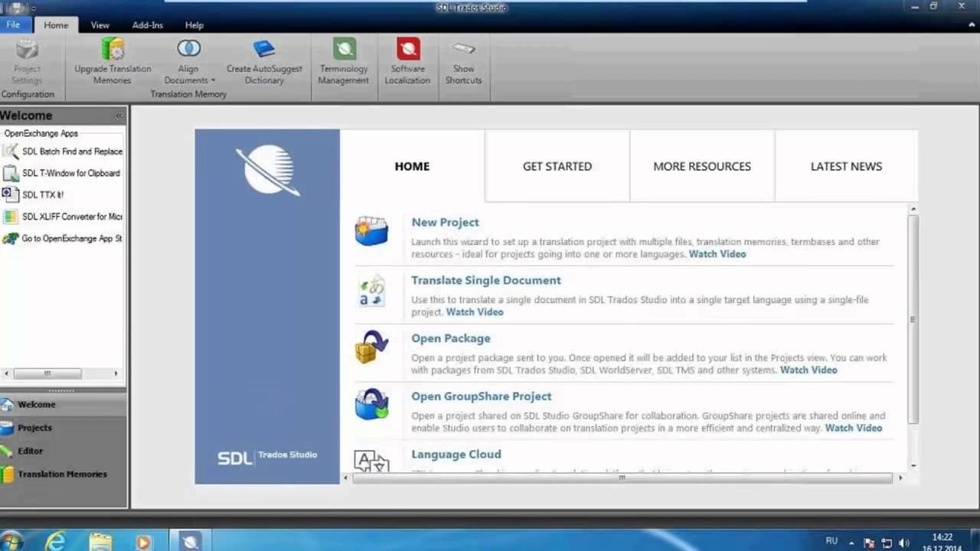
Task: Open File Explorer from the taskbar
Action: (100, 542)
